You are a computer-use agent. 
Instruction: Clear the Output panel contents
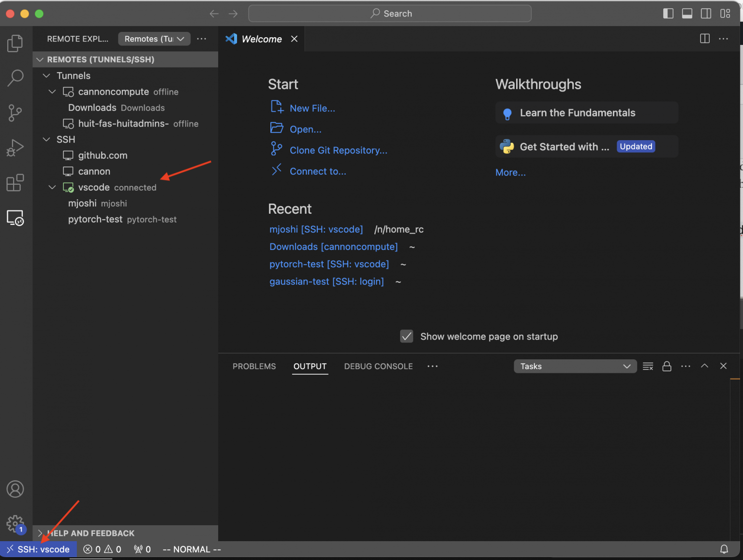pos(648,366)
